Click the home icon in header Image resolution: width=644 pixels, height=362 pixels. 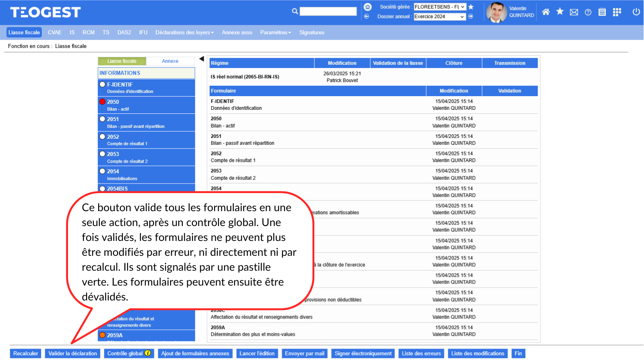(x=545, y=12)
